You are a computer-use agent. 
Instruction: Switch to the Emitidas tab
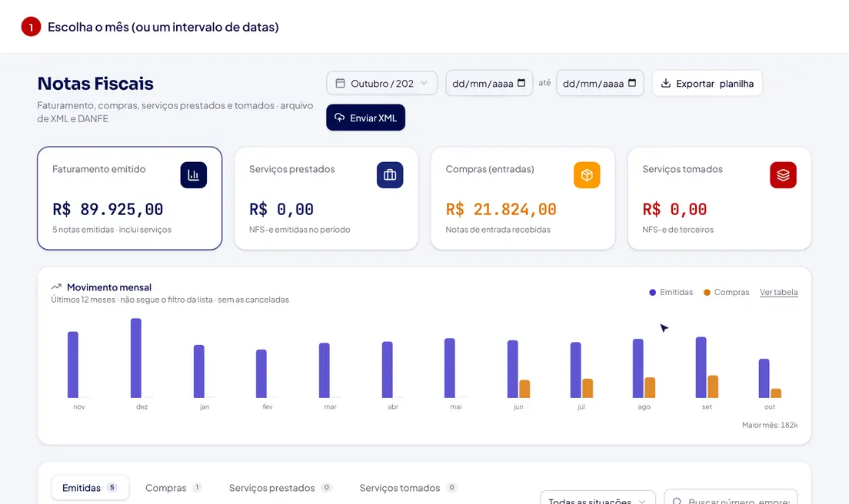[90, 488]
